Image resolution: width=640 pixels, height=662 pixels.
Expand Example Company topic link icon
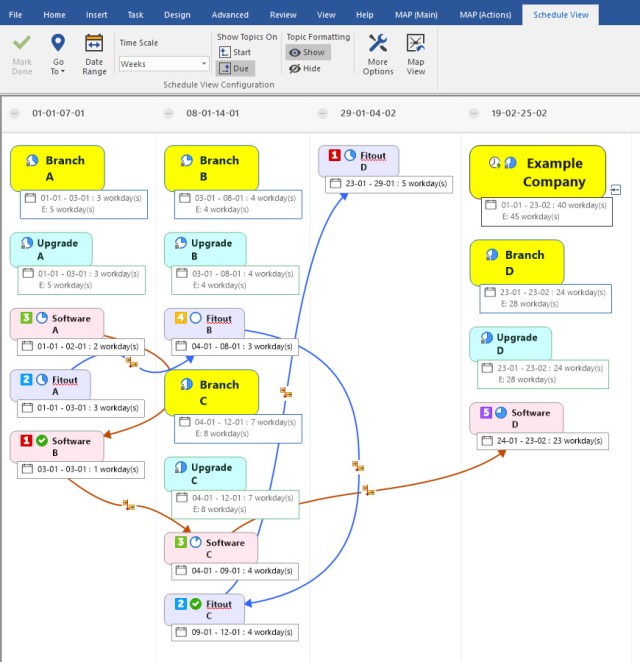(x=616, y=190)
